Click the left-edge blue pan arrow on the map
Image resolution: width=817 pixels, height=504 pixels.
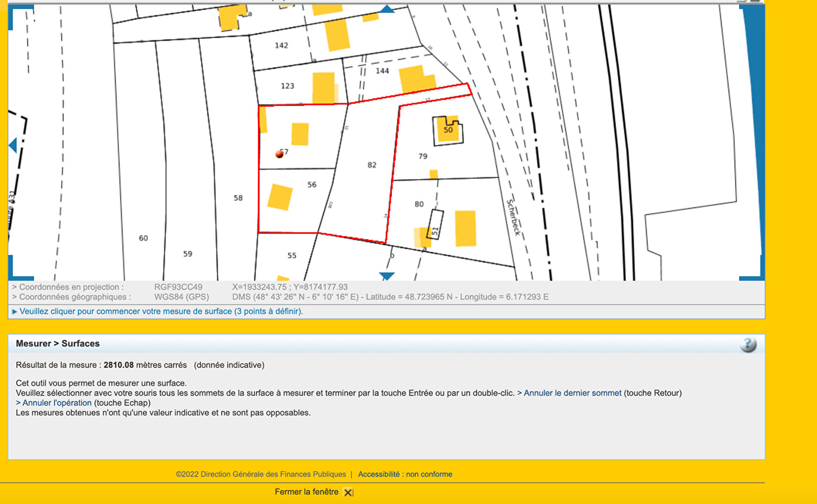coord(13,145)
